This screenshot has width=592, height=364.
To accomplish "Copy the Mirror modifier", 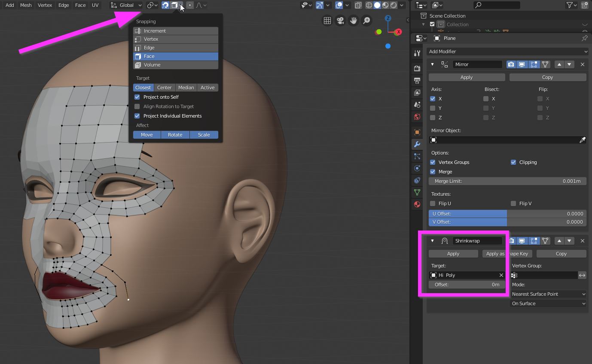I will coord(547,77).
